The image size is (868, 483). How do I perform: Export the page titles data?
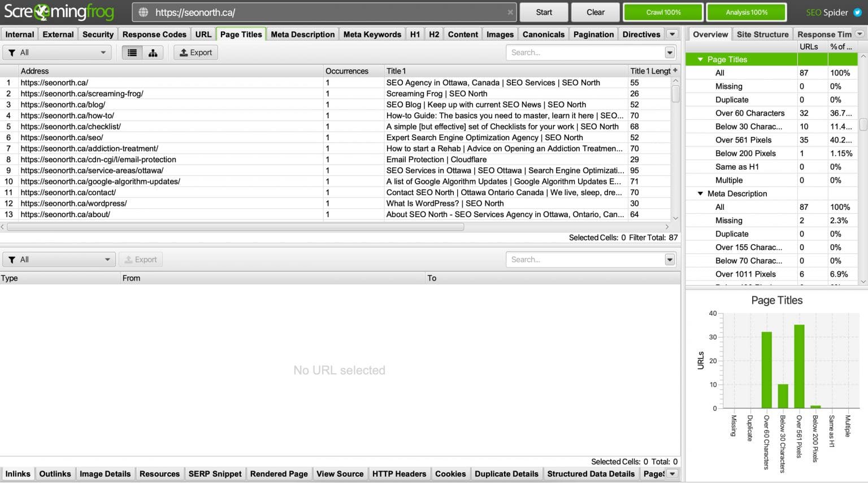point(195,52)
